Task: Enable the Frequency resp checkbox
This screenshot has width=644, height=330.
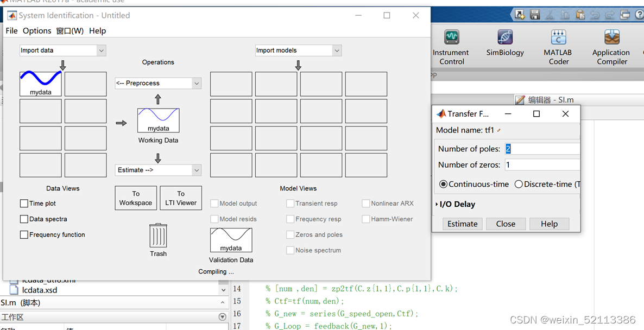Action: point(290,219)
